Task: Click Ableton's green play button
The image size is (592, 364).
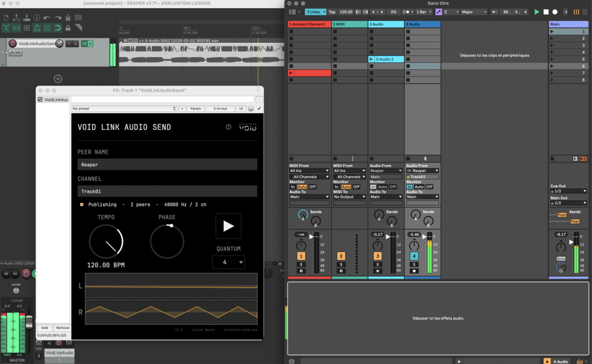Action: click(537, 12)
